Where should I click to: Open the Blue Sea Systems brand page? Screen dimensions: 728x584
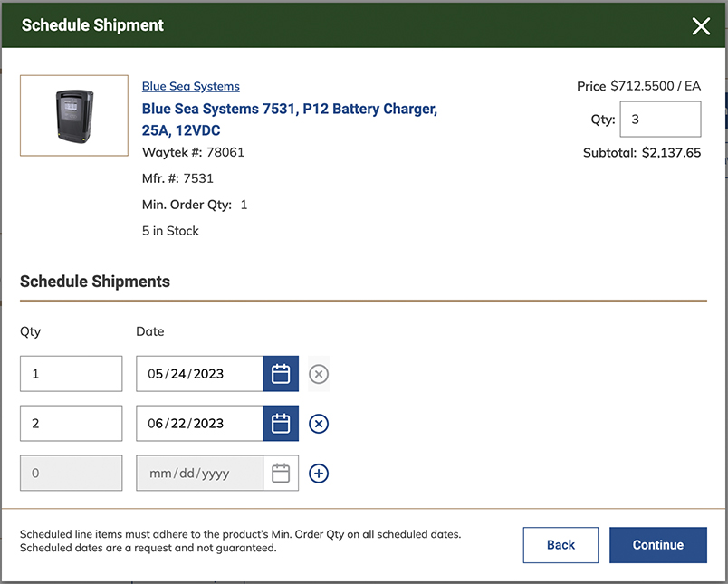coord(190,86)
